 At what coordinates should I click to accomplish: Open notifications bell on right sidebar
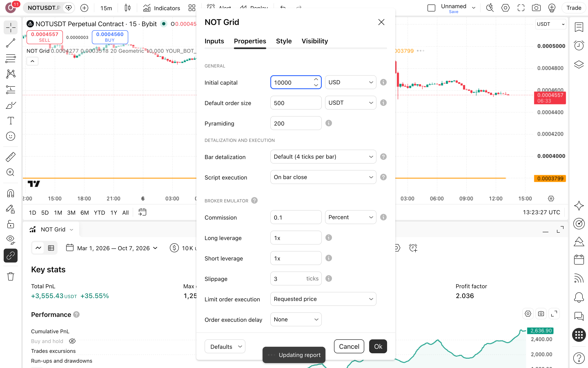(x=579, y=297)
